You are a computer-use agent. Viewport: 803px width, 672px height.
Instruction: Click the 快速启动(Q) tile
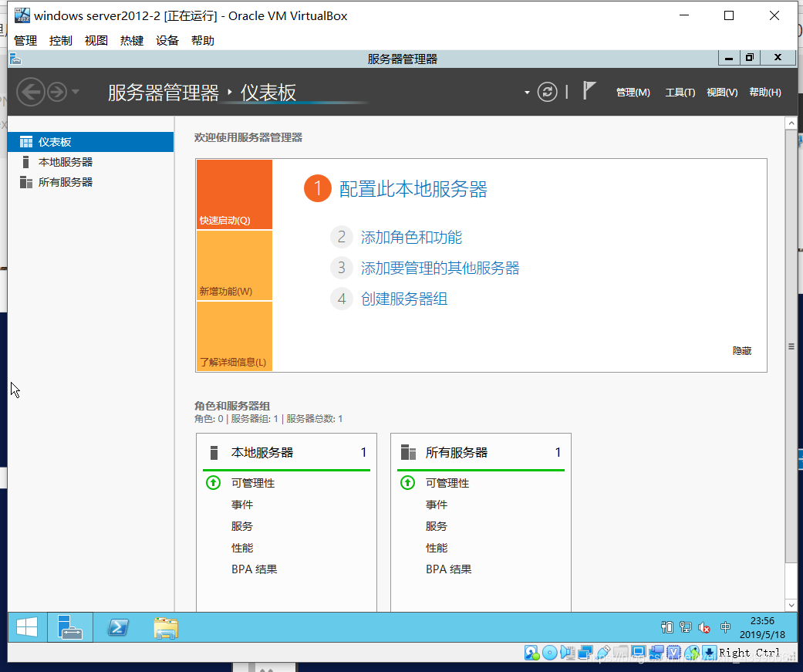pos(234,194)
